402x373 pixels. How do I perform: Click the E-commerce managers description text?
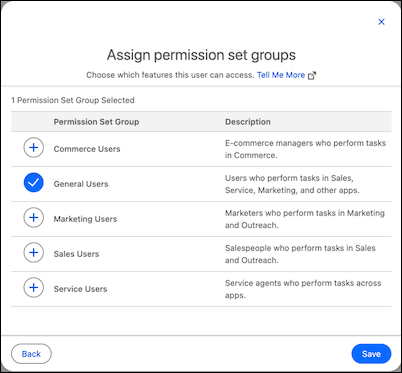tap(305, 149)
